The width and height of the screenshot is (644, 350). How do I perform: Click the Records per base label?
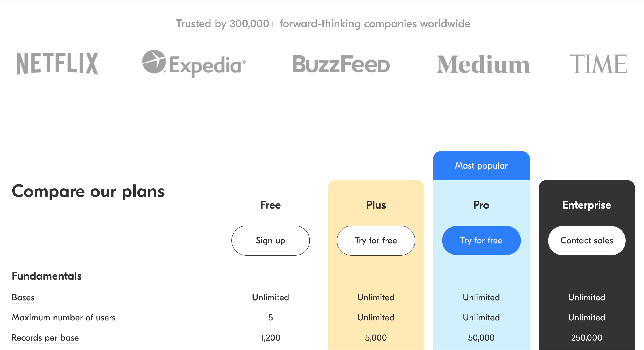click(x=45, y=337)
